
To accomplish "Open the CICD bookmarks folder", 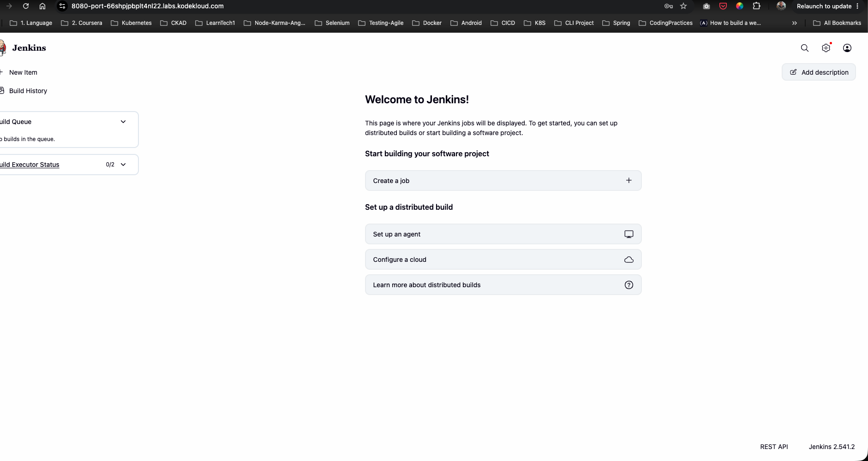I will (503, 23).
